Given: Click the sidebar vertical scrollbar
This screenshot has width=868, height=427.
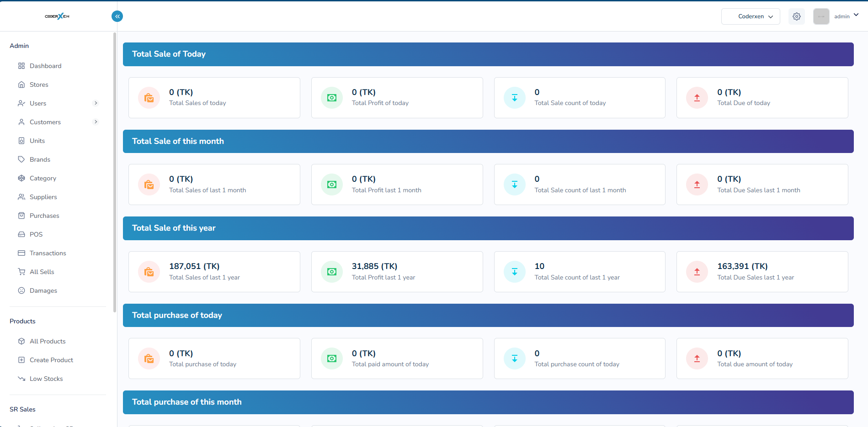Looking at the screenshot, I should 114,173.
